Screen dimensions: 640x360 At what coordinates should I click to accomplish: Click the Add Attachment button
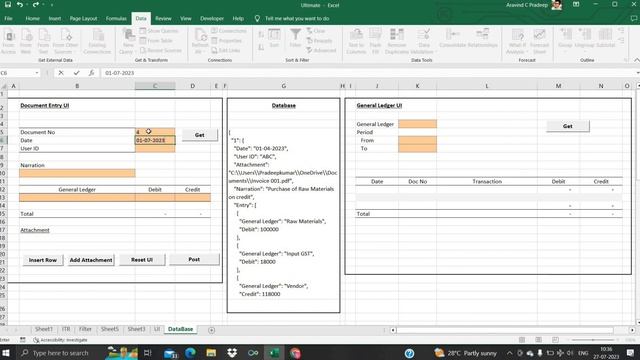91,260
